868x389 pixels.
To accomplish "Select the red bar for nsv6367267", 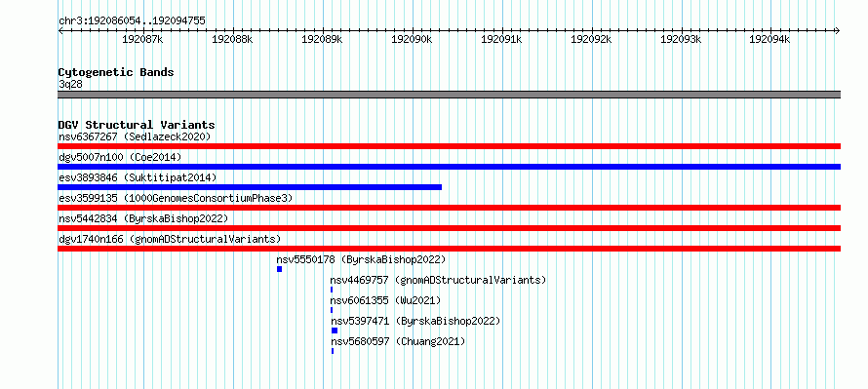I will click(x=449, y=146).
